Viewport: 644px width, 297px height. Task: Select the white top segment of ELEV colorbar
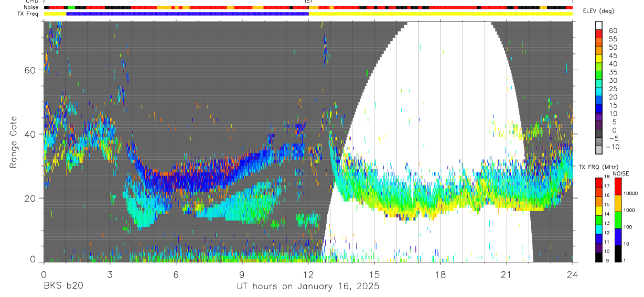[x=599, y=25]
